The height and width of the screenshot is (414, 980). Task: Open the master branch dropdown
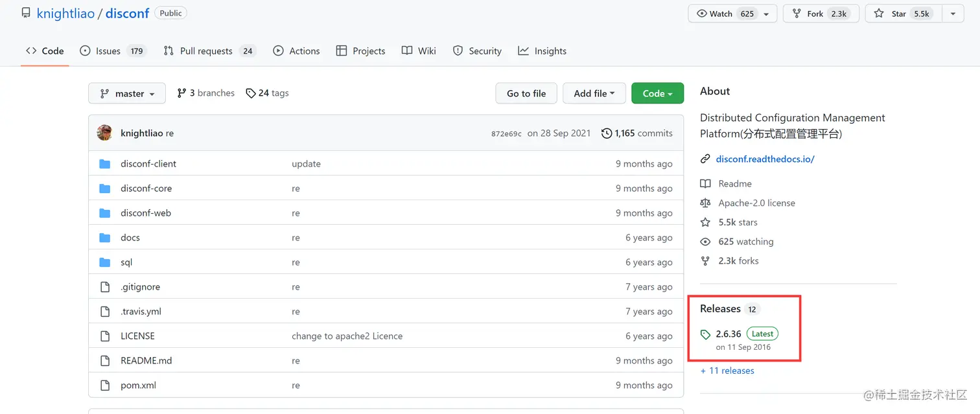tap(127, 93)
